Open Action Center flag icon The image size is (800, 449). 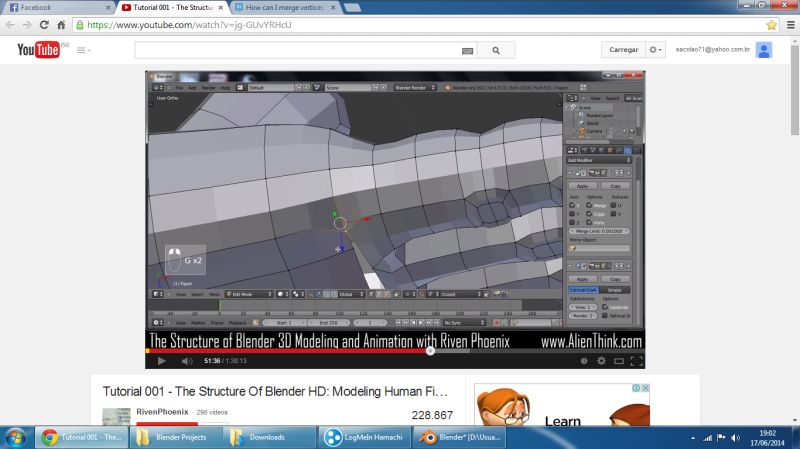(721, 438)
